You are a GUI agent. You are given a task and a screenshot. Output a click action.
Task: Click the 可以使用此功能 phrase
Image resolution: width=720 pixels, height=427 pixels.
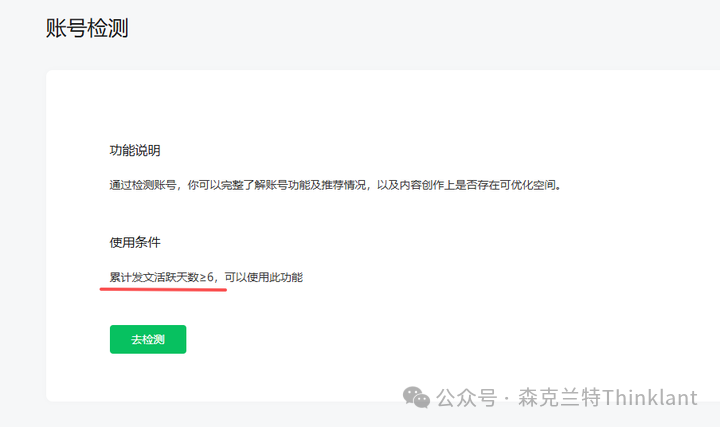pyautogui.click(x=264, y=277)
